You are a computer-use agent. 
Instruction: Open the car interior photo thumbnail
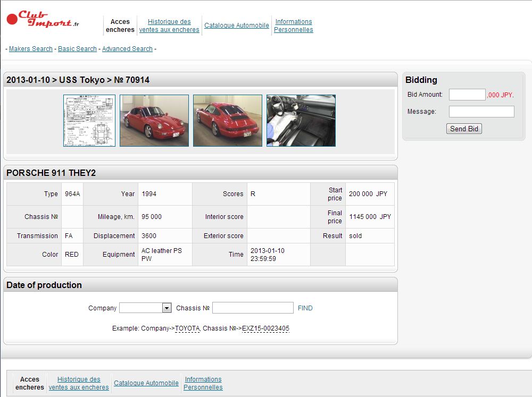(301, 121)
